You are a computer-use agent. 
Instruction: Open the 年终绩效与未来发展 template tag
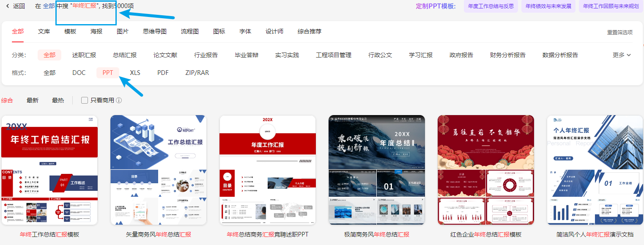[x=548, y=6]
